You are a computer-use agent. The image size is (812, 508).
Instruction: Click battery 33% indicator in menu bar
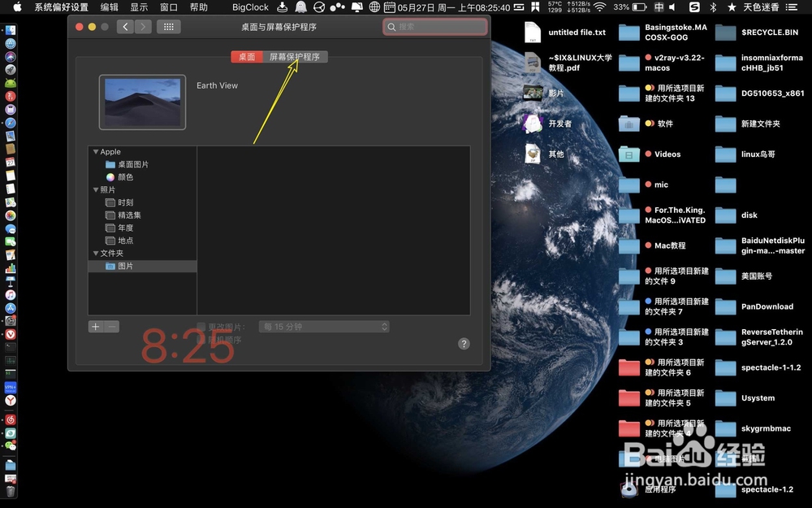click(630, 7)
